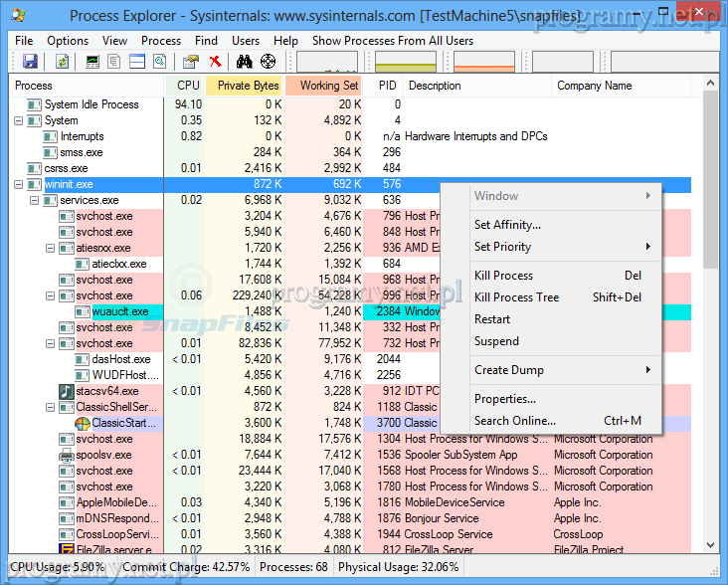Click the vertical scrollbar of process list
The height and width of the screenshot is (585, 728).
pos(709,298)
